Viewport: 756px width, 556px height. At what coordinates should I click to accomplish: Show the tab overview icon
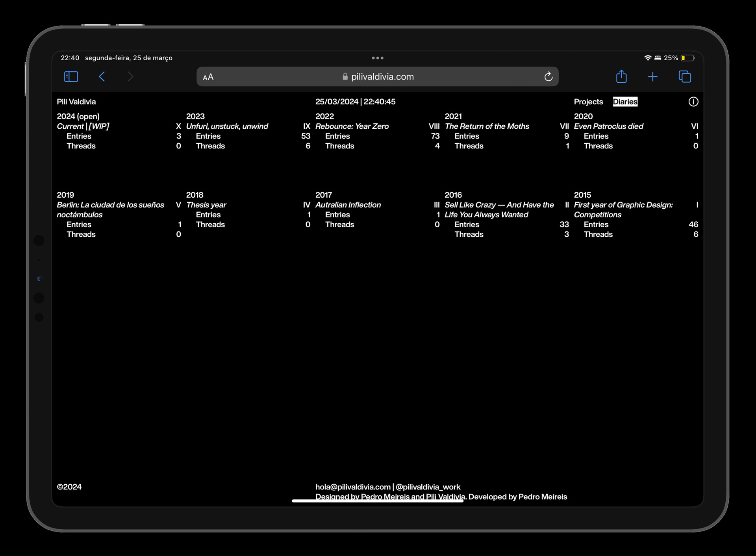[x=685, y=76]
